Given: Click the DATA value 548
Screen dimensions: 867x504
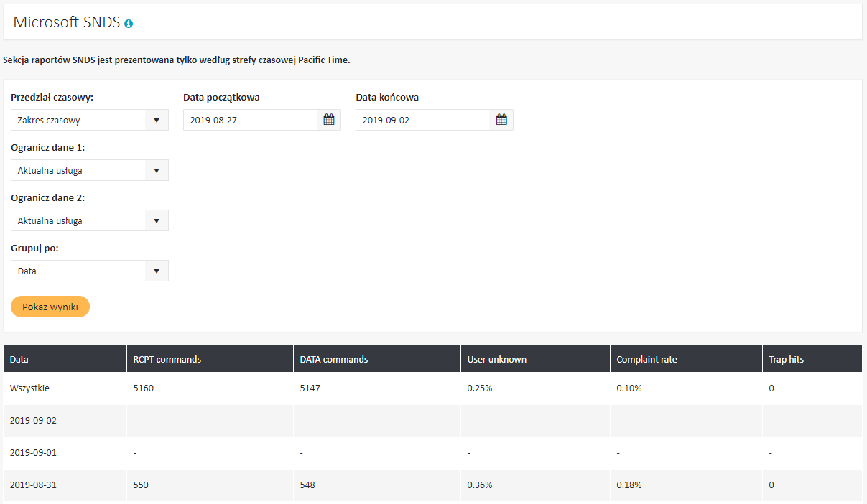Looking at the screenshot, I should (x=308, y=485).
